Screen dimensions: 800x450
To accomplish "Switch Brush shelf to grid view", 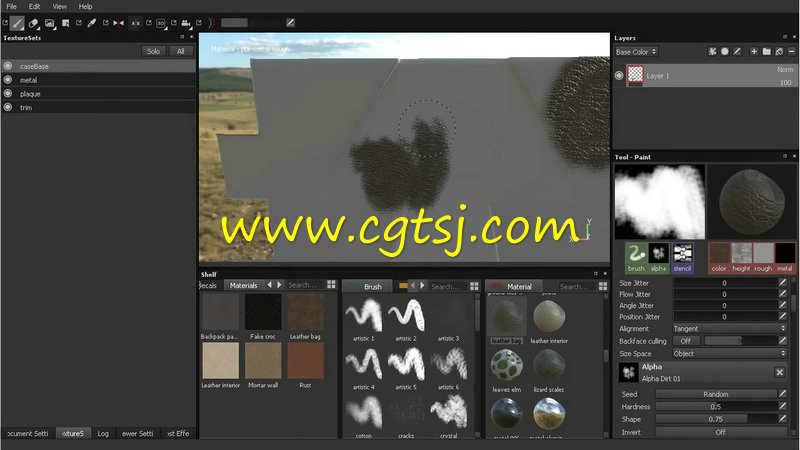I will click(474, 286).
